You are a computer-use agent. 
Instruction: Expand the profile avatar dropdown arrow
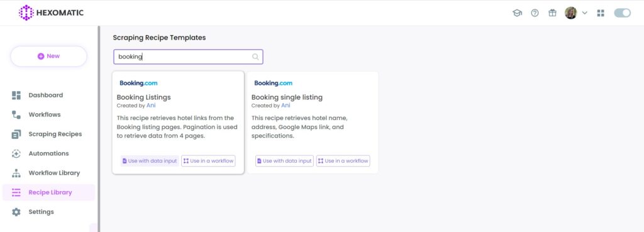coord(585,13)
